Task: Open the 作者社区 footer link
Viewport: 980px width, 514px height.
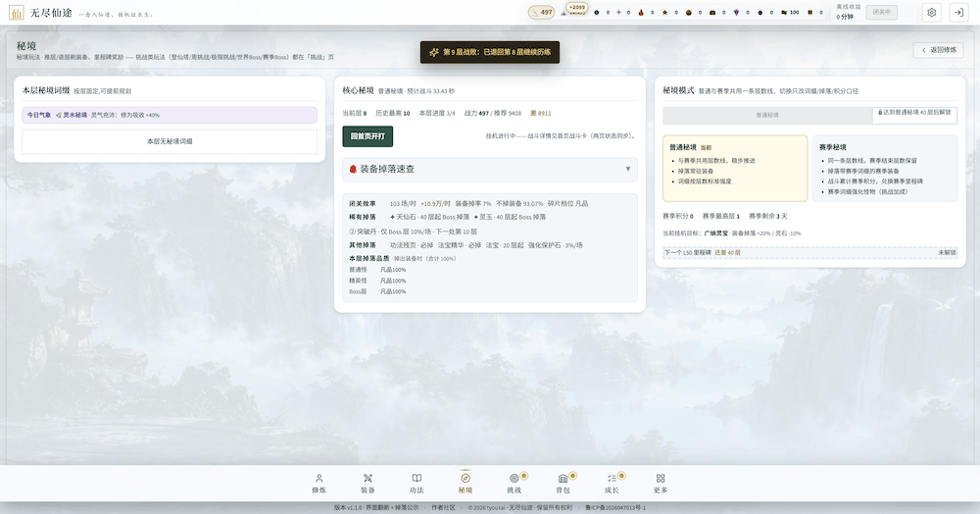Action: pyautogui.click(x=443, y=508)
